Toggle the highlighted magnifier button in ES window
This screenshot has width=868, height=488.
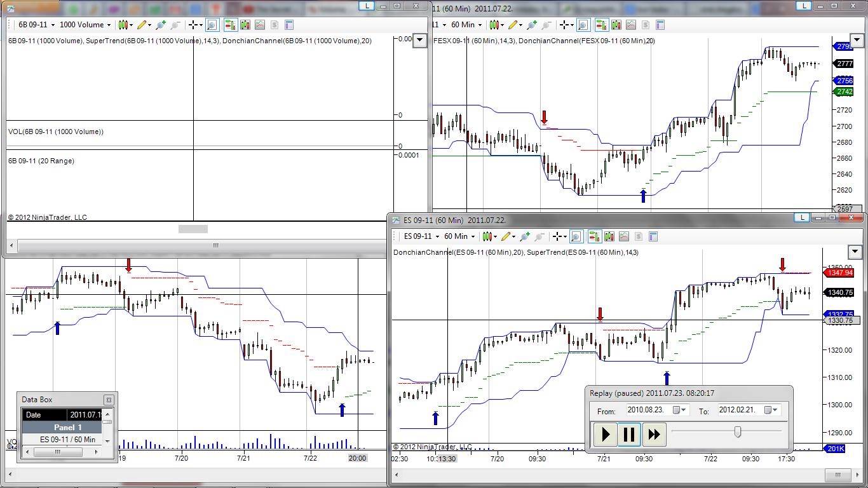(576, 236)
